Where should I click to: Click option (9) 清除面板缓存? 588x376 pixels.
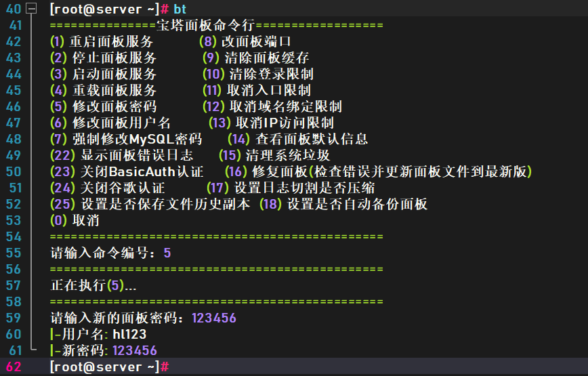[x=256, y=58]
